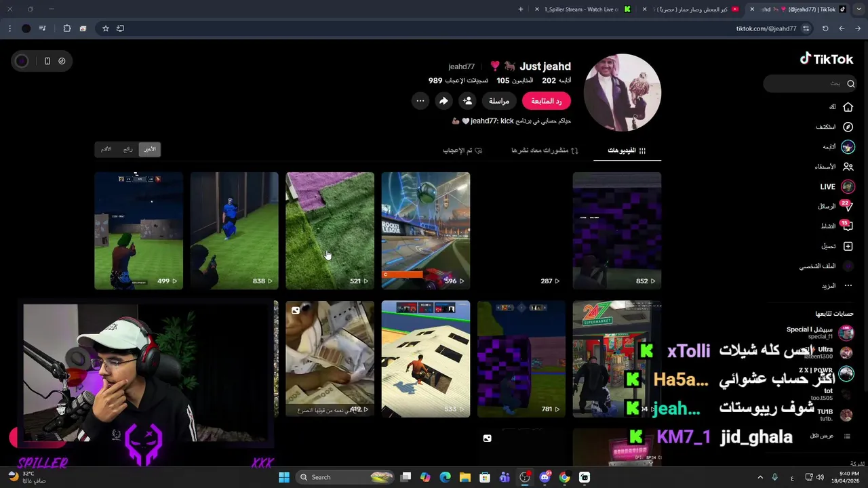The height and width of the screenshot is (488, 868).
Task: Click the Windows taskbar Search box
Action: pos(345,477)
